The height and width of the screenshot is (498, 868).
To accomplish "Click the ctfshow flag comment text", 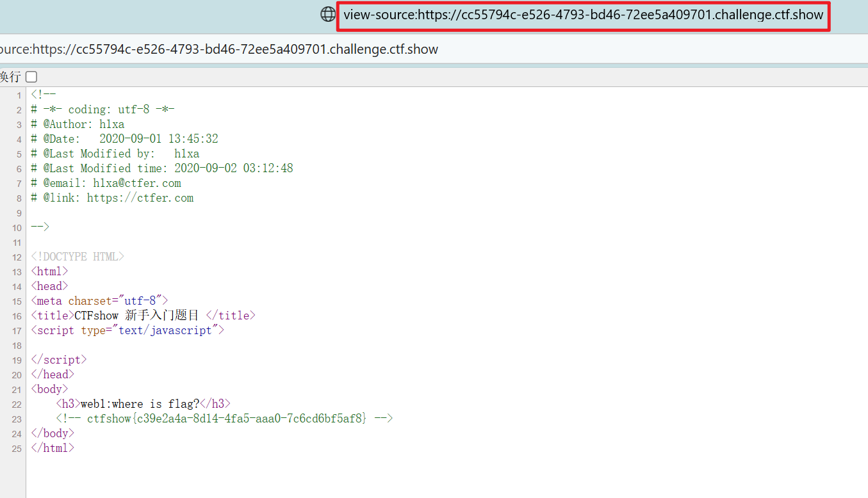I will point(224,419).
